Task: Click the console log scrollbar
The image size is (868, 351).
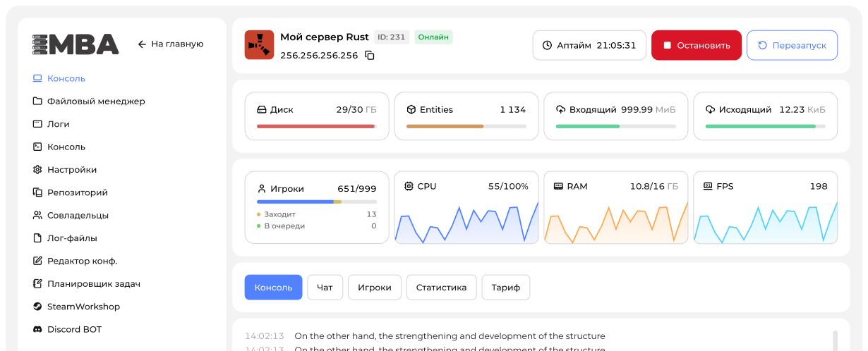Action: 835,340
